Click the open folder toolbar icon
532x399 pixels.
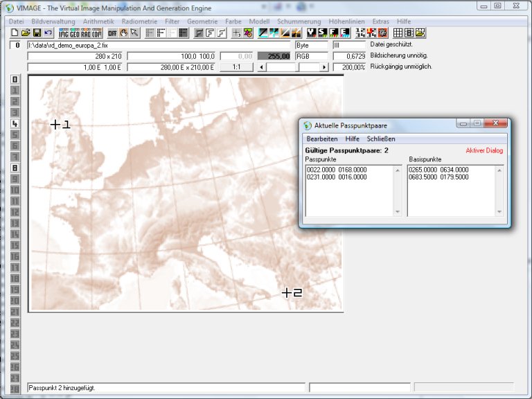[26, 33]
